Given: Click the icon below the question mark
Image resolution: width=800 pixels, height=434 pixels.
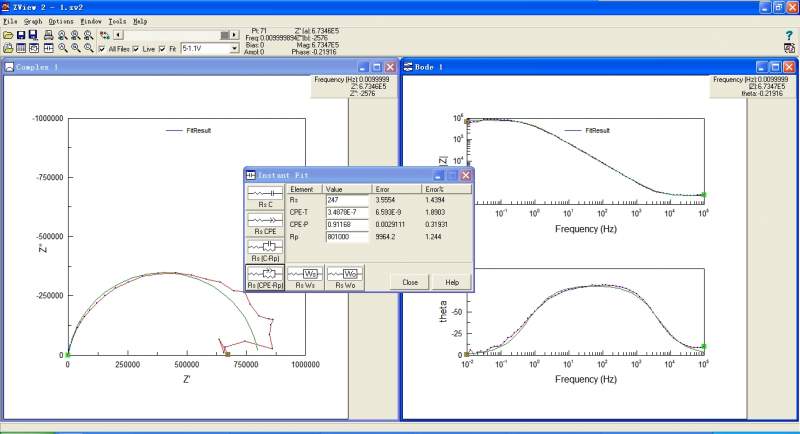Looking at the screenshot, I should coord(789,48).
